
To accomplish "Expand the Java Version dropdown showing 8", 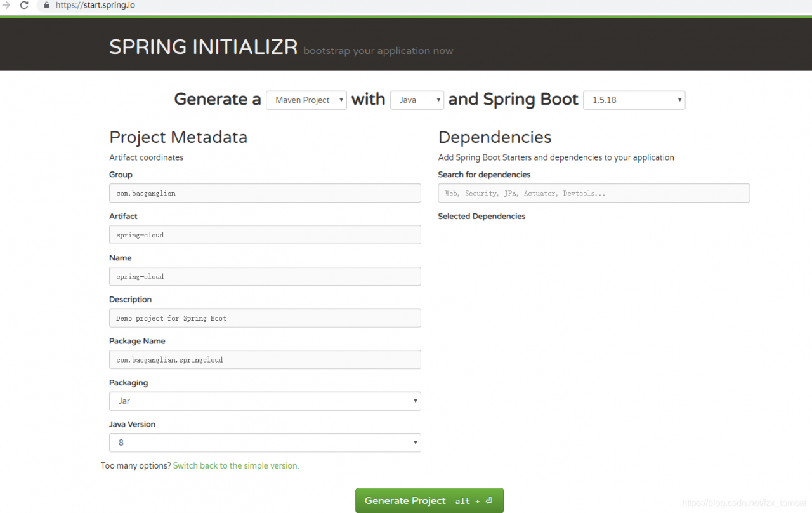I will point(265,443).
